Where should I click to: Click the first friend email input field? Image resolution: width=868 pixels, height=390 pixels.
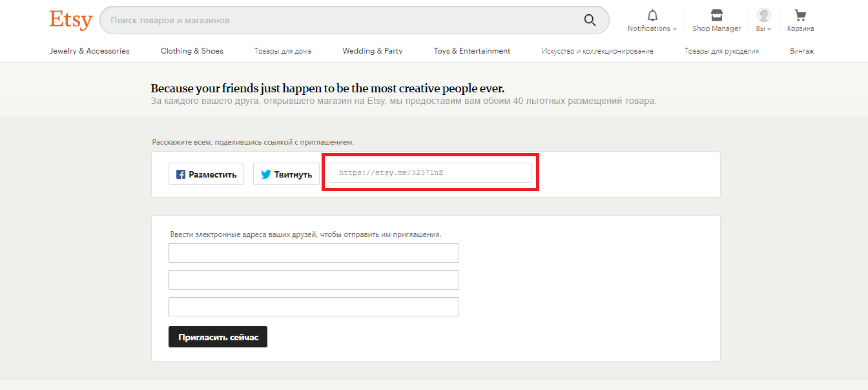coord(313,253)
